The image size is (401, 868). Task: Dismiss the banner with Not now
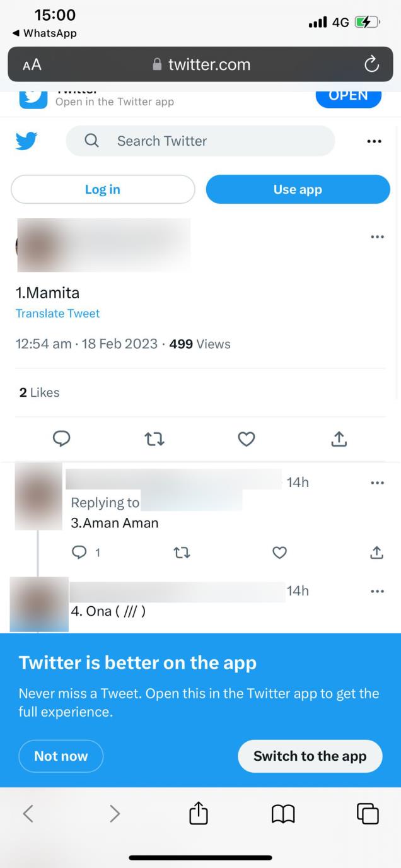(x=61, y=756)
